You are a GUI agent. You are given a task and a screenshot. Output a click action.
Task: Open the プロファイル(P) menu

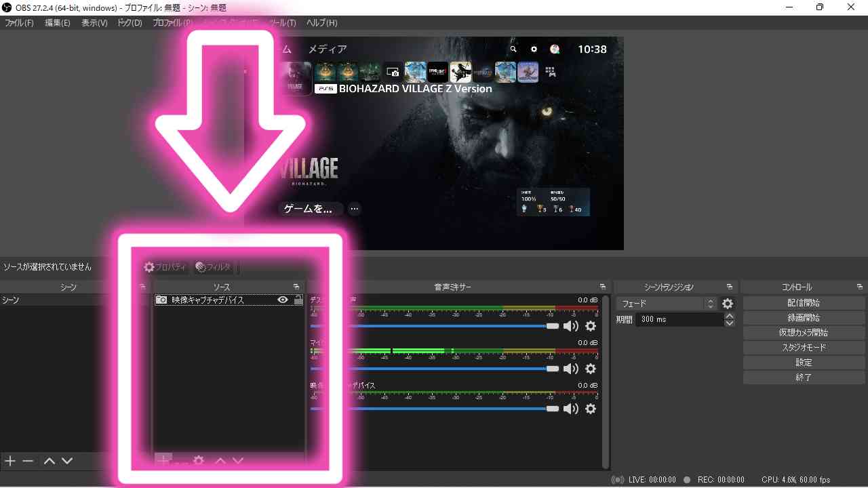pyautogui.click(x=173, y=22)
